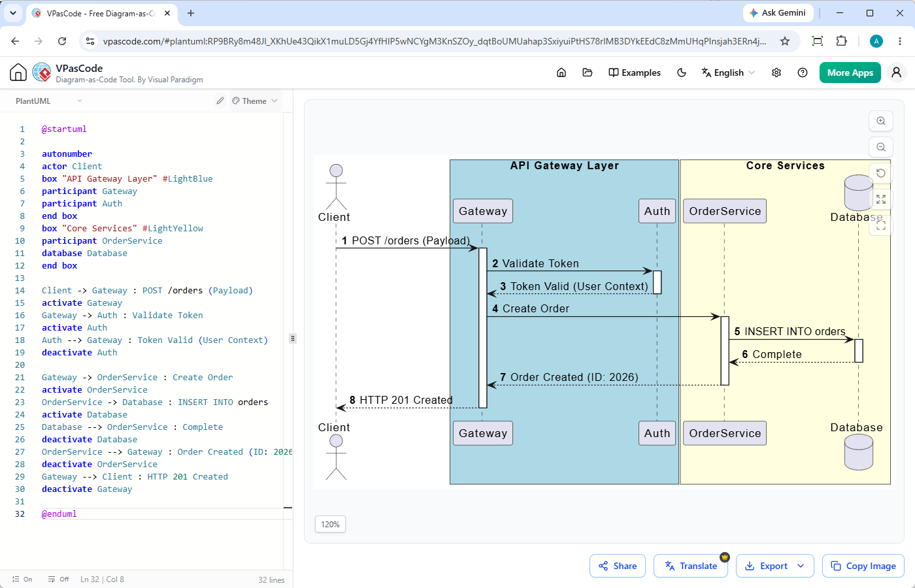Click the @startuml line in the editor
915x588 pixels.
click(x=64, y=129)
